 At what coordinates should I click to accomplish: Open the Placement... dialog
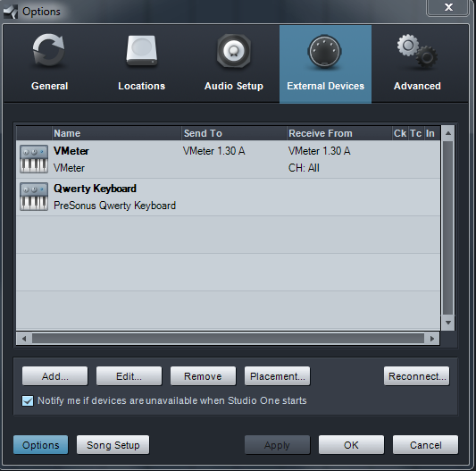click(x=278, y=376)
